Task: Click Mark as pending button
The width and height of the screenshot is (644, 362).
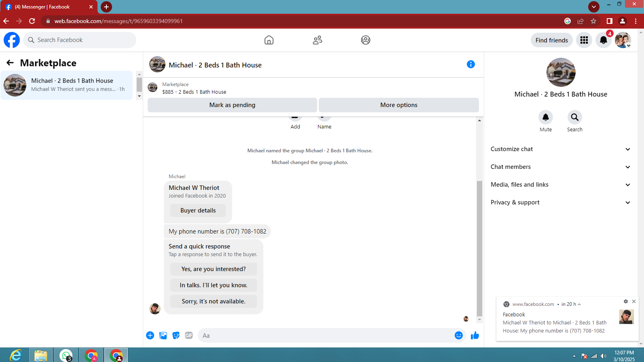Action: point(232,105)
